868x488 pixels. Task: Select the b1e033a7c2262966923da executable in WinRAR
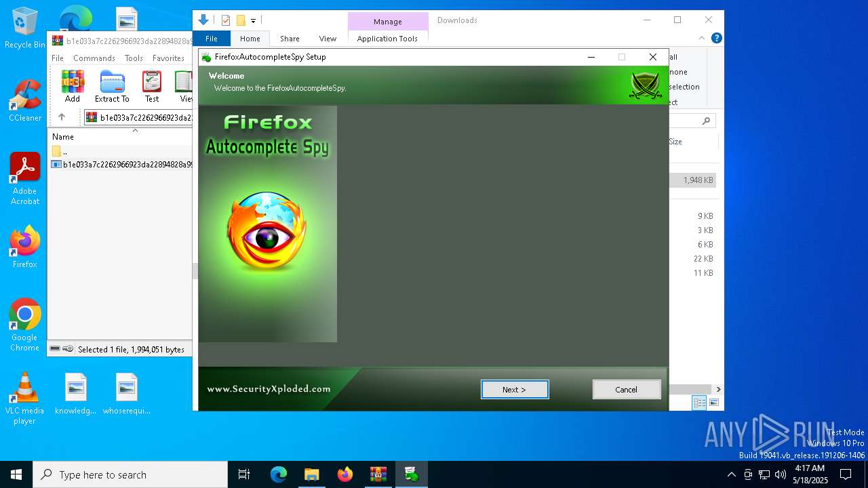(x=122, y=164)
